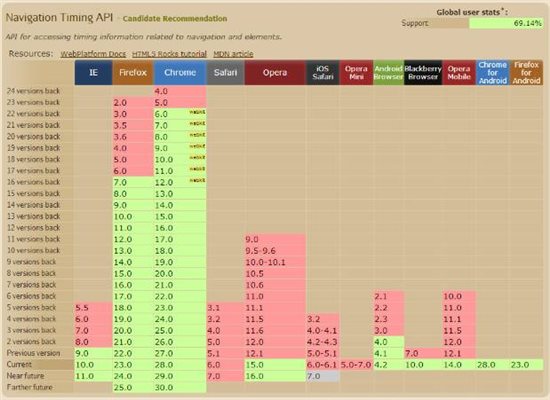Viewport: 550px width, 400px height.
Task: Click the Chrome 30.0 farther future cell
Action: click(x=180, y=388)
